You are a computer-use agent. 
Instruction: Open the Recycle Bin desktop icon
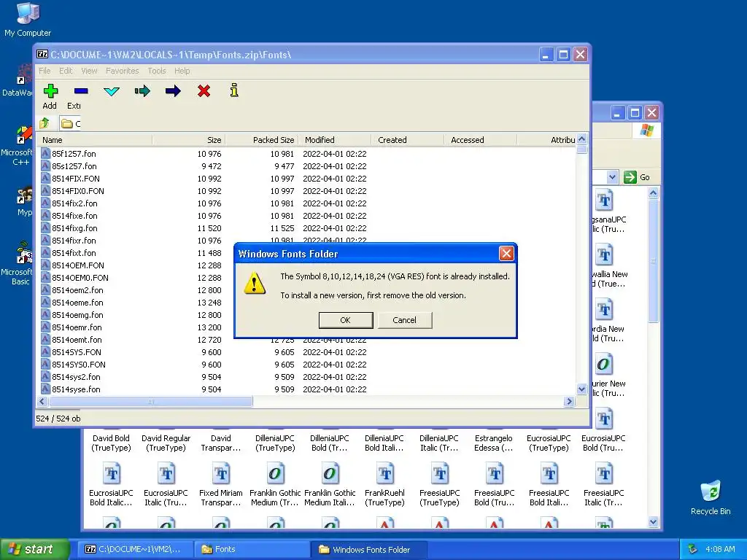pos(711,498)
